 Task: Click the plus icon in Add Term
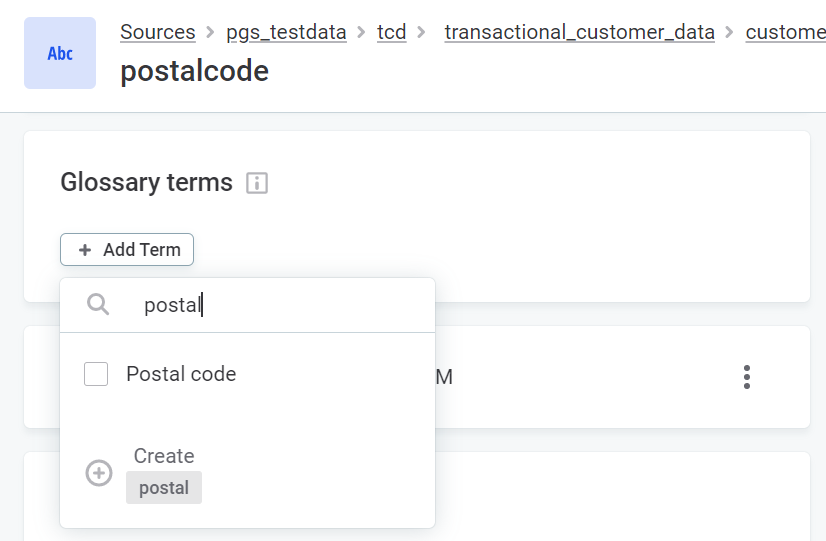[85, 250]
